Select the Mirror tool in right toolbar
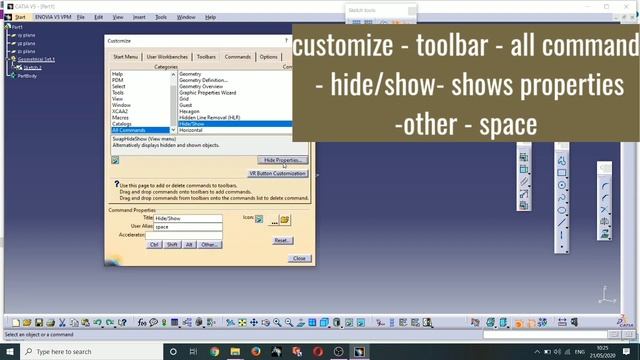 coord(604,222)
